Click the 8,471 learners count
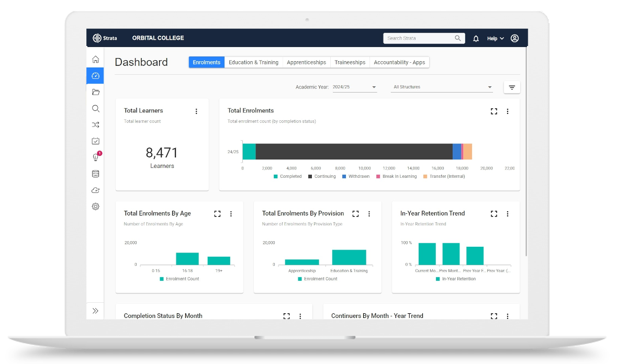Image resolution: width=617 pixels, height=364 pixels. (x=162, y=153)
